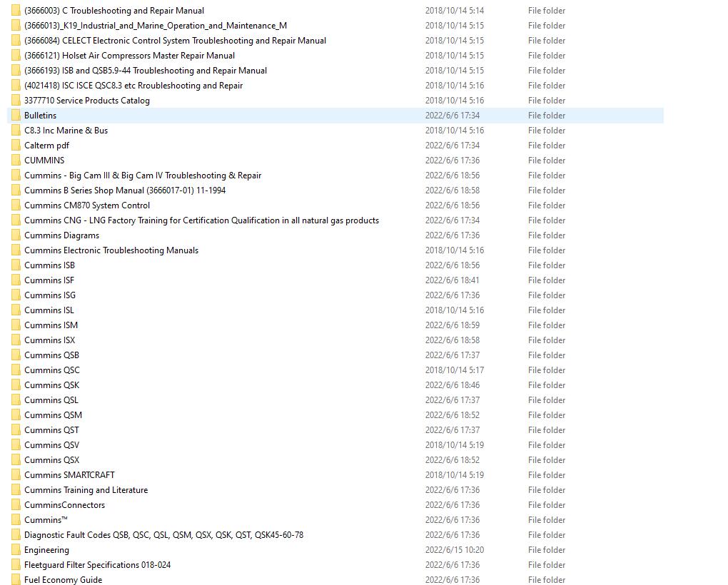Click the folder icon for Cummins ISB
This screenshot has height=585, width=728.
(x=16, y=265)
